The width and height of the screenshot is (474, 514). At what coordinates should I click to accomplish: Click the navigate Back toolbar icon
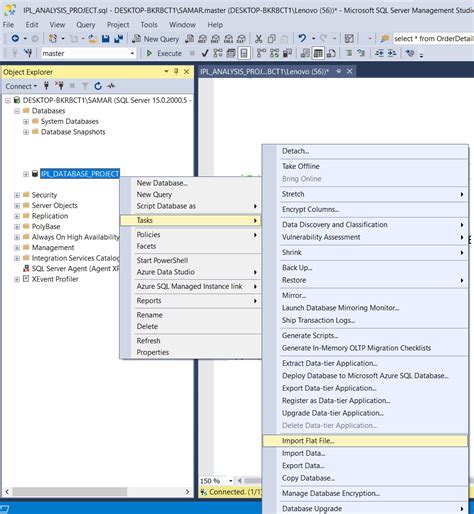point(15,39)
